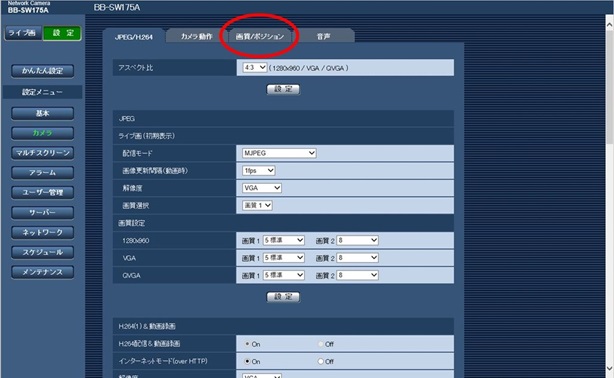Click the scrollbar down arrow

click(609, 369)
